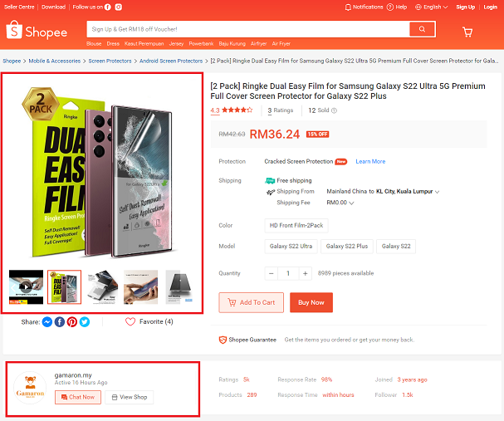
Task: Click the Buy Now button
Action: click(311, 302)
